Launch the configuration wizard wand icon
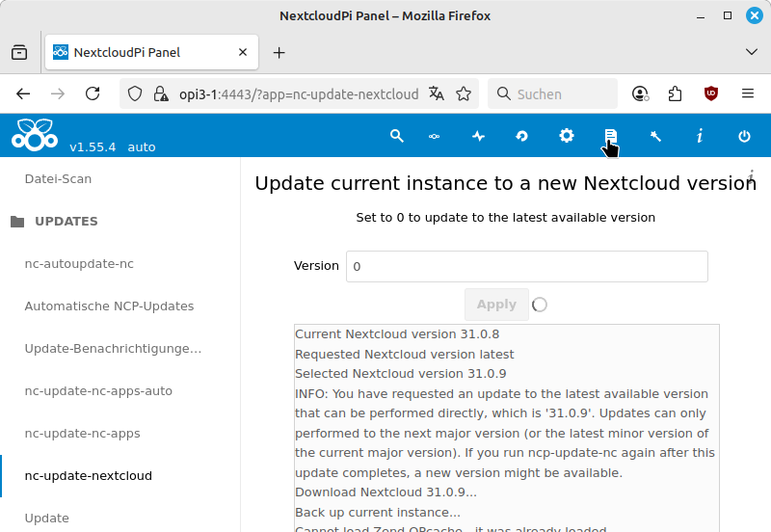The image size is (771, 532). point(655,136)
